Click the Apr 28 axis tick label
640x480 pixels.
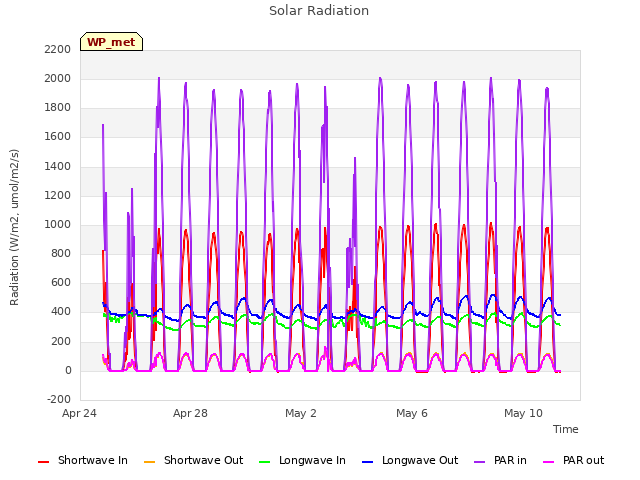(190, 413)
